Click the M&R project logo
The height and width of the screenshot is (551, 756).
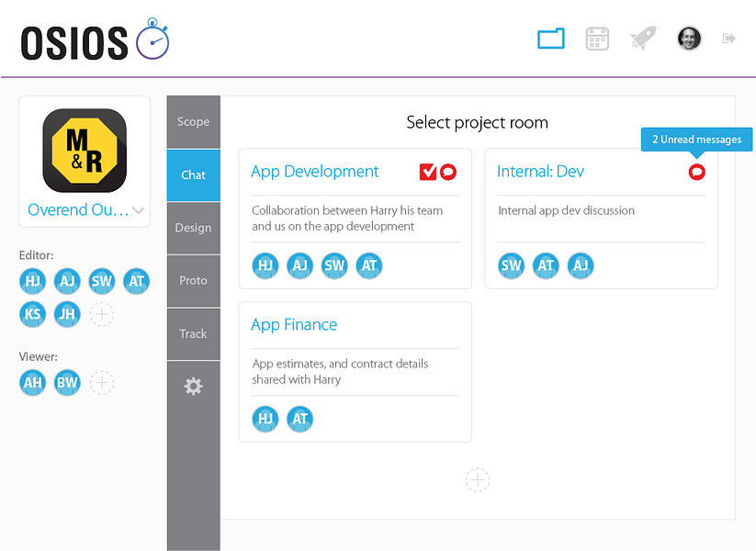pyautogui.click(x=85, y=151)
